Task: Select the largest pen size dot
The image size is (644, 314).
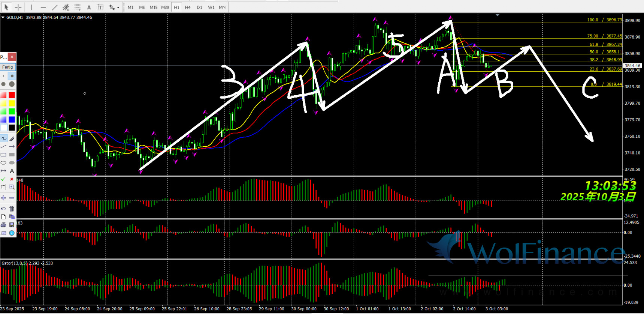Action: pyautogui.click(x=12, y=84)
